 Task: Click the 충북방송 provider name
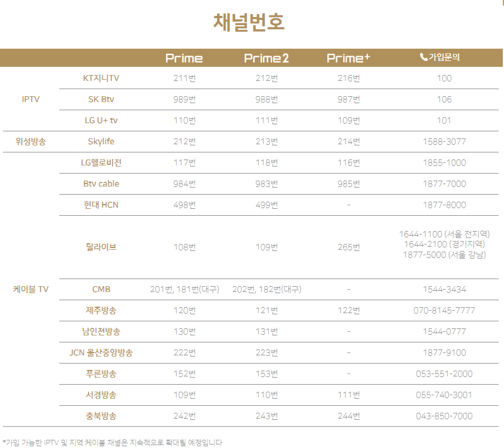(x=101, y=416)
